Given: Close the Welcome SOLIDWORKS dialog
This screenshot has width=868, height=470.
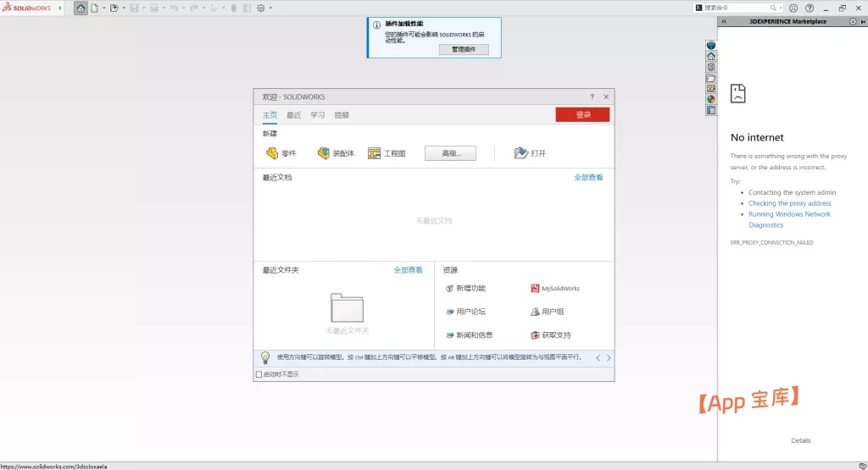Looking at the screenshot, I should [x=606, y=97].
